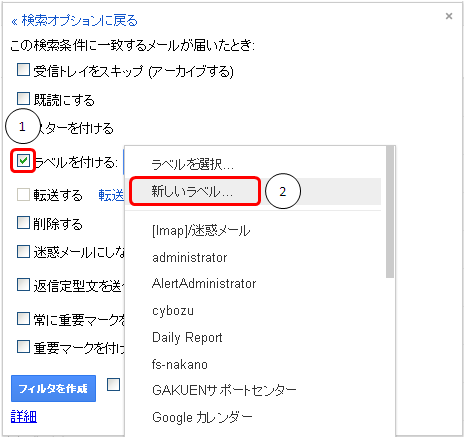Image resolution: width=465 pixels, height=438 pixels.
Task: Tick the 返信定型文を送信 checkbox
Action: [23, 285]
